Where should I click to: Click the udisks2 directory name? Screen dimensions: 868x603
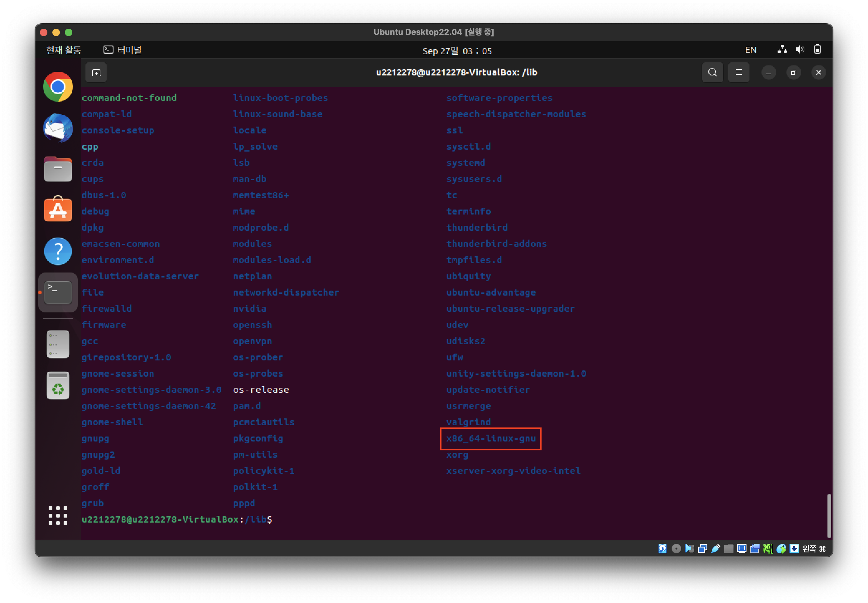pos(465,341)
